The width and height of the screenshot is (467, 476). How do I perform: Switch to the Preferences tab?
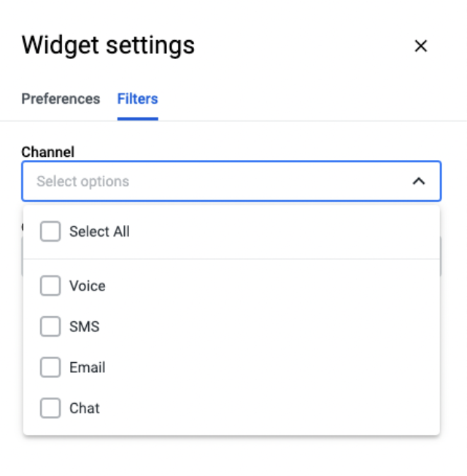61,99
